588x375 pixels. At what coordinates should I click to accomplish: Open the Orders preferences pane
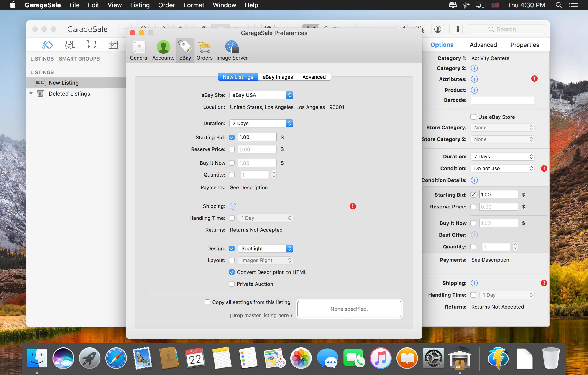coord(204,50)
